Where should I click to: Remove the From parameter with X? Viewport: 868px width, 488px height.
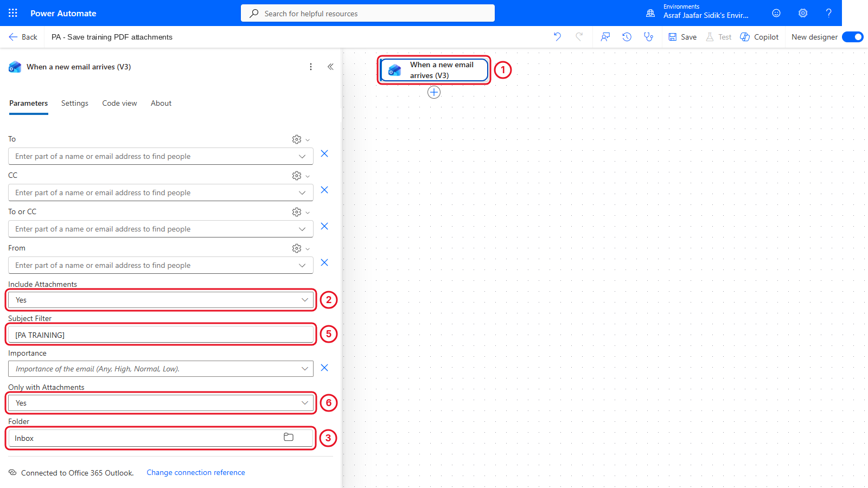(324, 262)
